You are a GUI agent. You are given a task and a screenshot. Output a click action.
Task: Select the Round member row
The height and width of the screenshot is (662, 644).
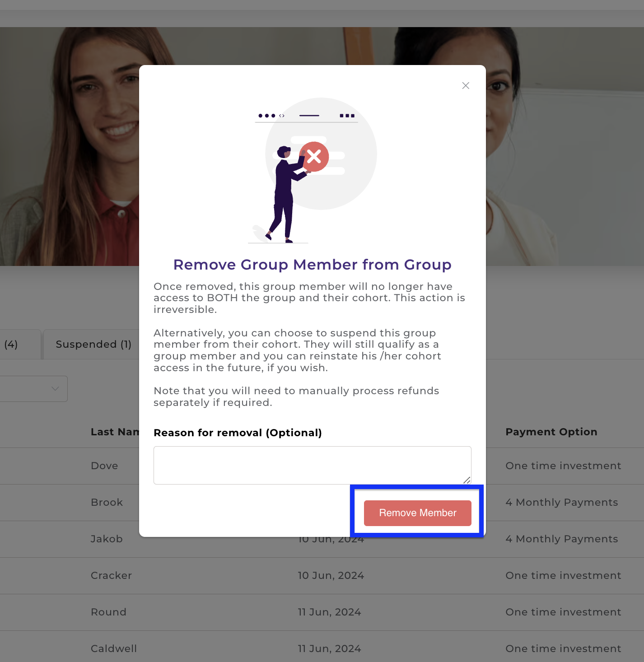[322, 612]
